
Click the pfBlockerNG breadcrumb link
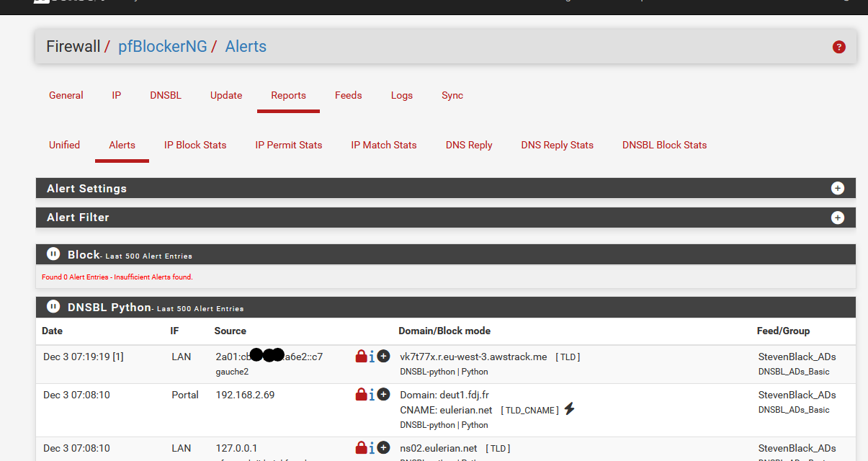click(162, 47)
